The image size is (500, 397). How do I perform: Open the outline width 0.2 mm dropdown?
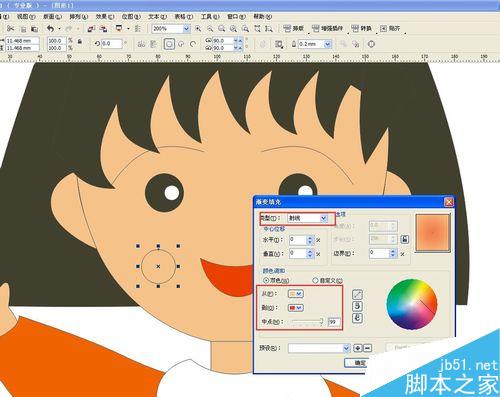[328, 44]
